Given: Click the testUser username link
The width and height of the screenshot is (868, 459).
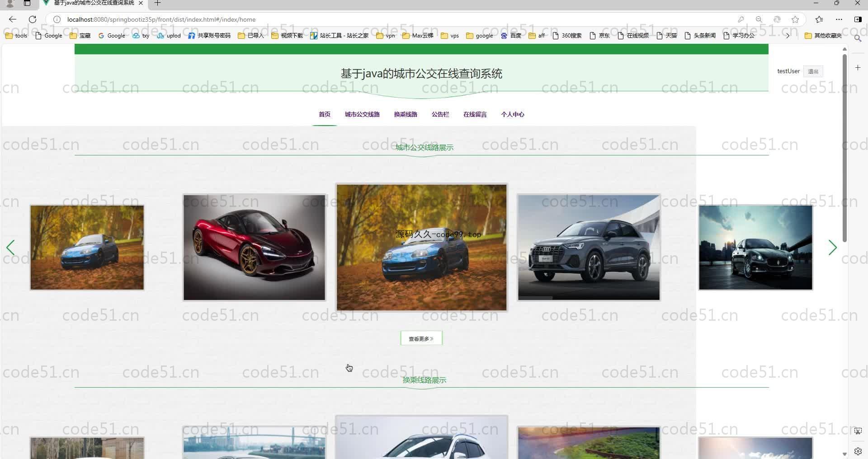Looking at the screenshot, I should [788, 71].
